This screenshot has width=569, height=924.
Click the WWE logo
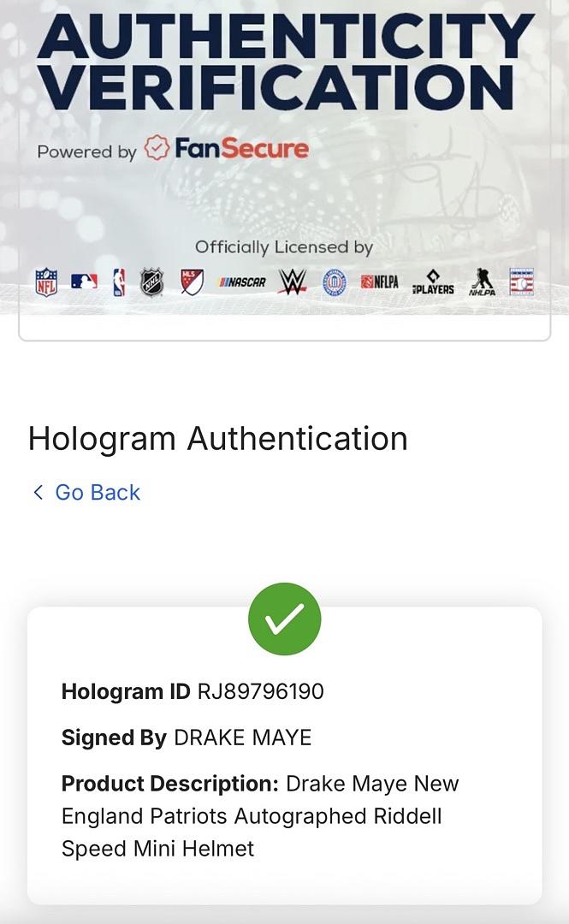pyautogui.click(x=293, y=282)
